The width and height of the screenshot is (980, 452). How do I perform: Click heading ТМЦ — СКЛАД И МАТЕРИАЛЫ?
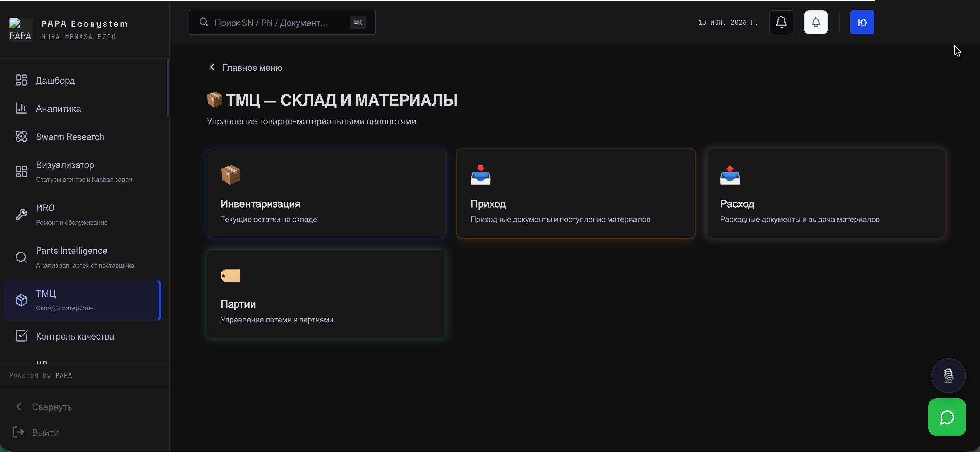point(341,100)
